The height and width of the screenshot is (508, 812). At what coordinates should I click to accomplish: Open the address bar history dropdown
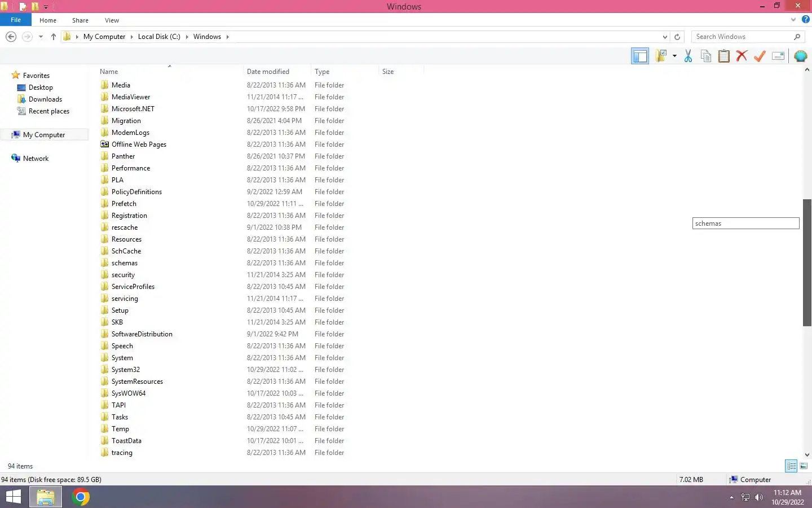(x=665, y=37)
